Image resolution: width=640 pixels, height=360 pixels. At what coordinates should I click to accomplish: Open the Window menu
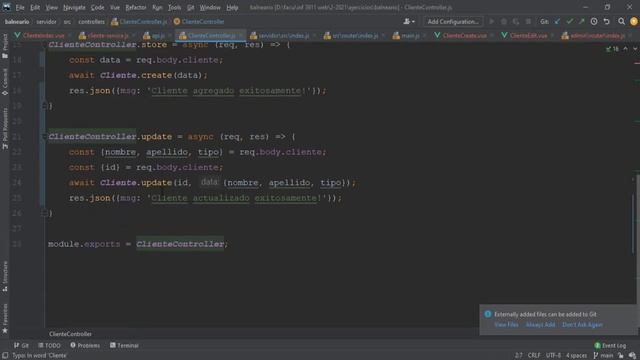coord(210,7)
